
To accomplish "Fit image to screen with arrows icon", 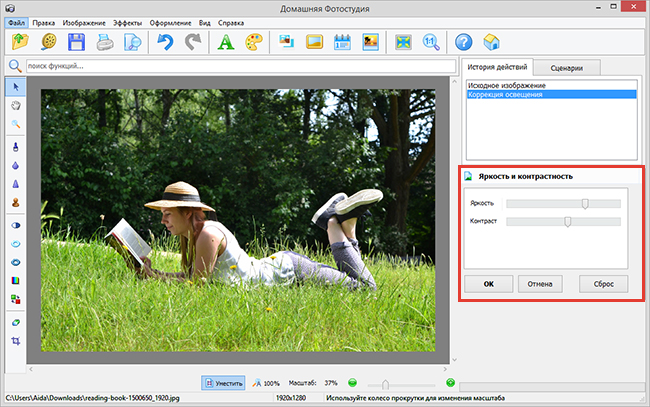I will 403,42.
